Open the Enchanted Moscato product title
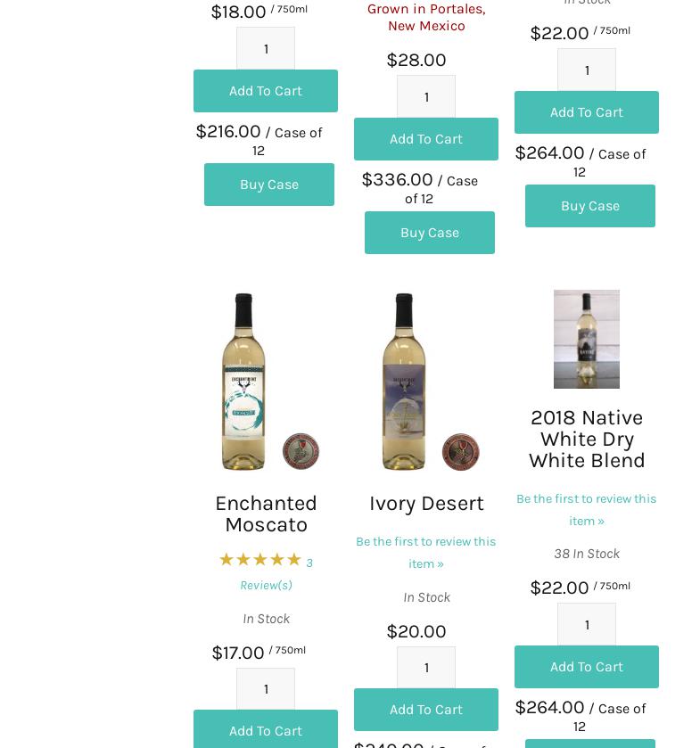This screenshot has height=748, width=700. 266,514
